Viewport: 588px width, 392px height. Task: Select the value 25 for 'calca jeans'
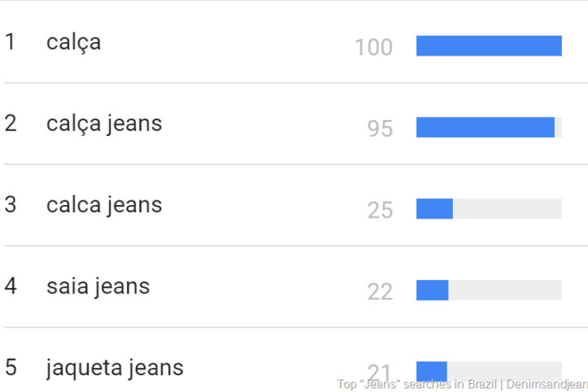380,211
